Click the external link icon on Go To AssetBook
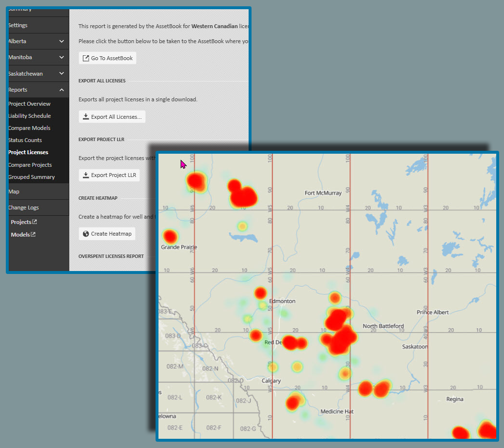Image resolution: width=504 pixels, height=448 pixels. click(86, 58)
